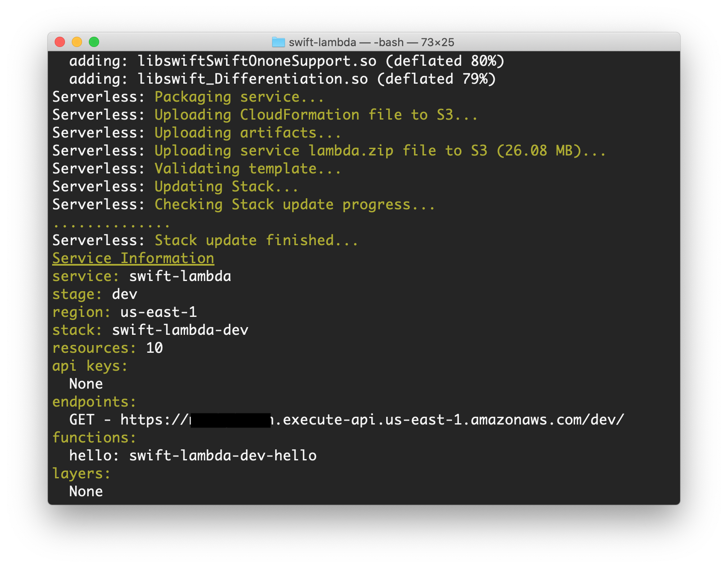728x568 pixels.
Task: Click service value 'swift-lambda'
Action: pyautogui.click(x=180, y=276)
